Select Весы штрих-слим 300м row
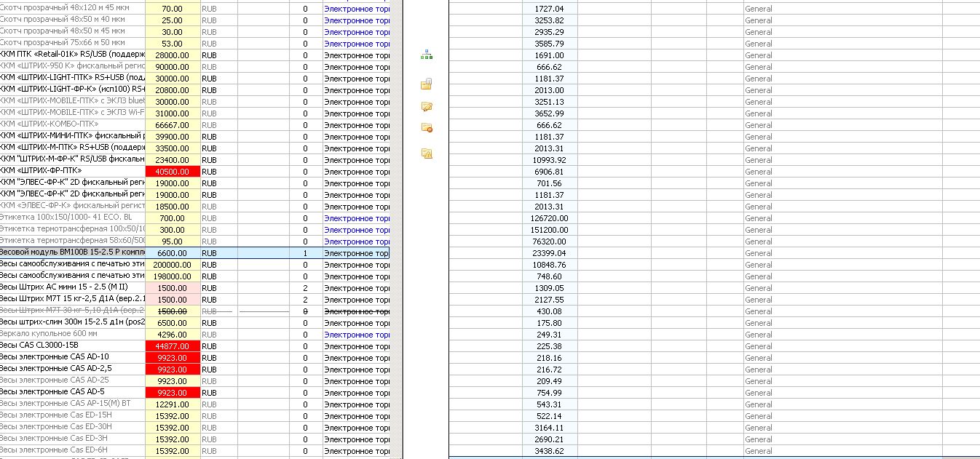This screenshot has width=980, height=459. click(x=195, y=323)
